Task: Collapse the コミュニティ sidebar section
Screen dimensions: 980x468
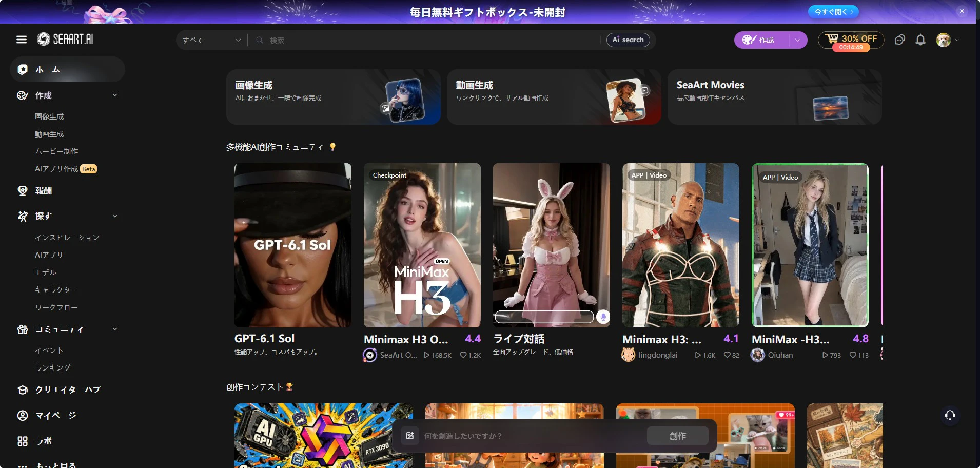Action: (x=115, y=329)
